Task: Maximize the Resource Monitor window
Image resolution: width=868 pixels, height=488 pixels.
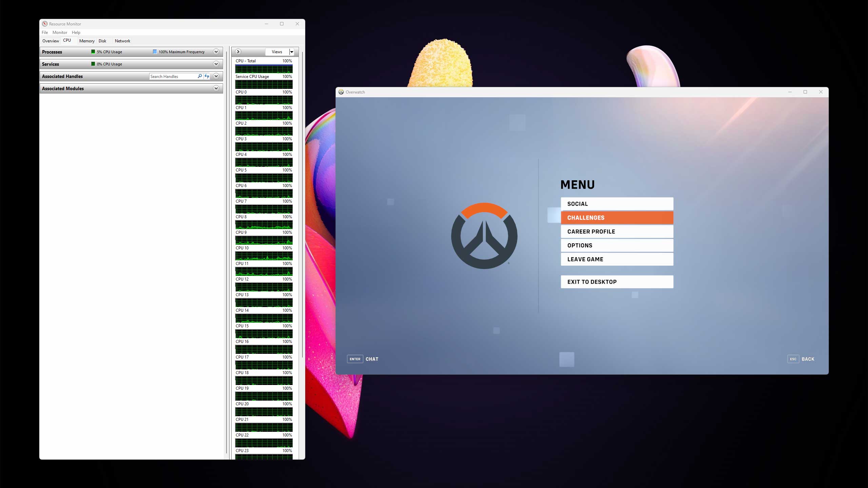Action: pyautogui.click(x=282, y=24)
